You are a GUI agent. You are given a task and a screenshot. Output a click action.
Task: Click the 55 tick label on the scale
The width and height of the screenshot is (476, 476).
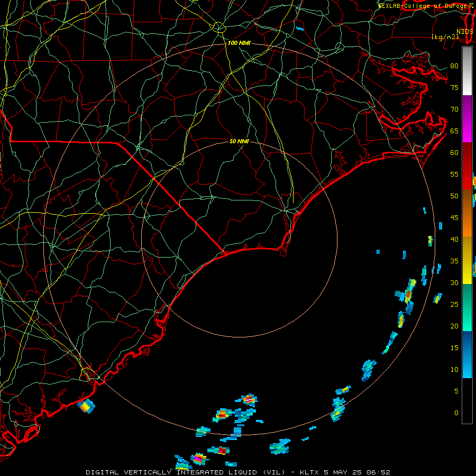(x=454, y=174)
